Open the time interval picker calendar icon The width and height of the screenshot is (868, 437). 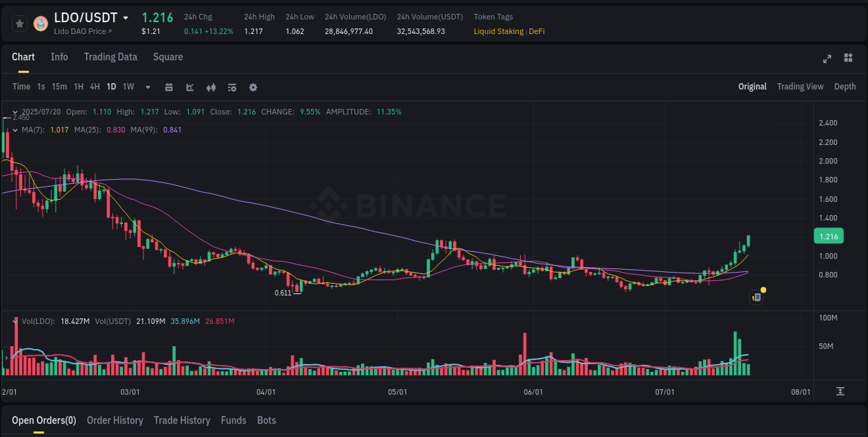coord(169,87)
